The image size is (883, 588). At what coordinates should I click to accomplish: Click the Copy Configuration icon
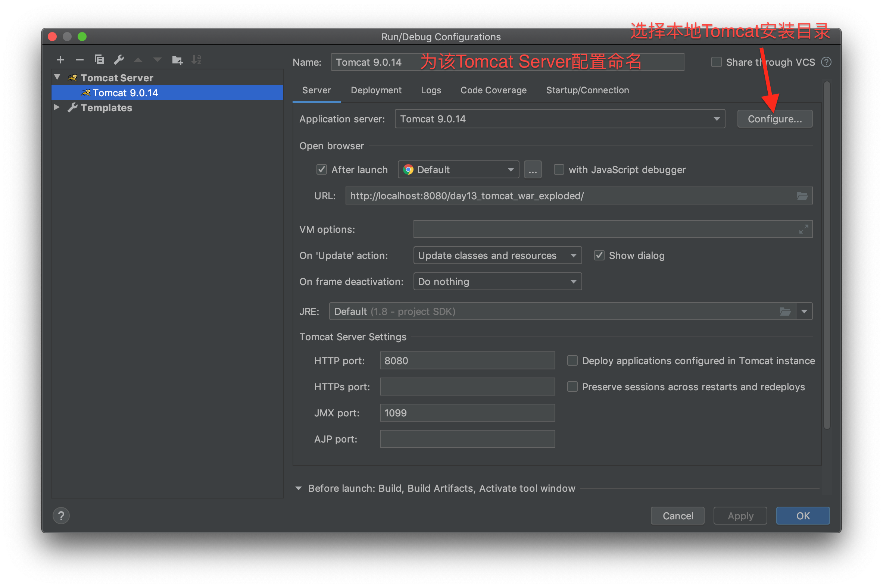(x=99, y=60)
